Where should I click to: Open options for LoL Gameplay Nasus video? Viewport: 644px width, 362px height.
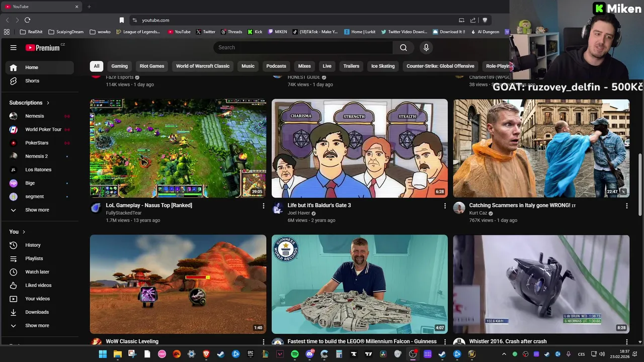263,206
